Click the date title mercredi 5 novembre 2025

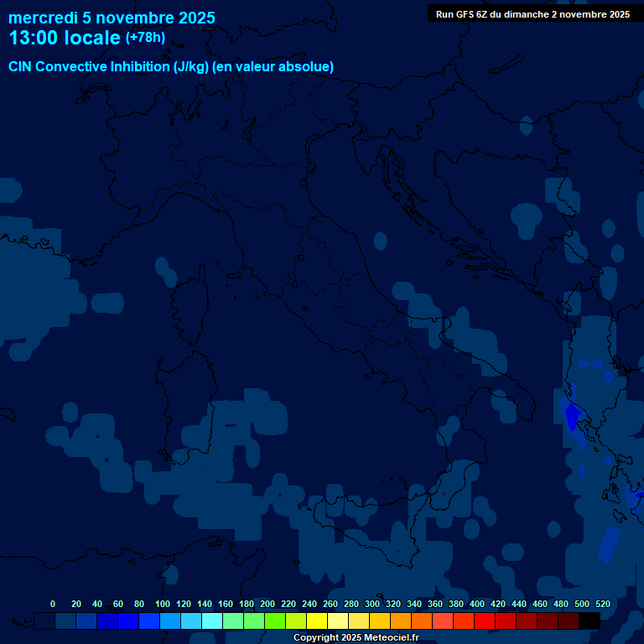click(x=112, y=18)
